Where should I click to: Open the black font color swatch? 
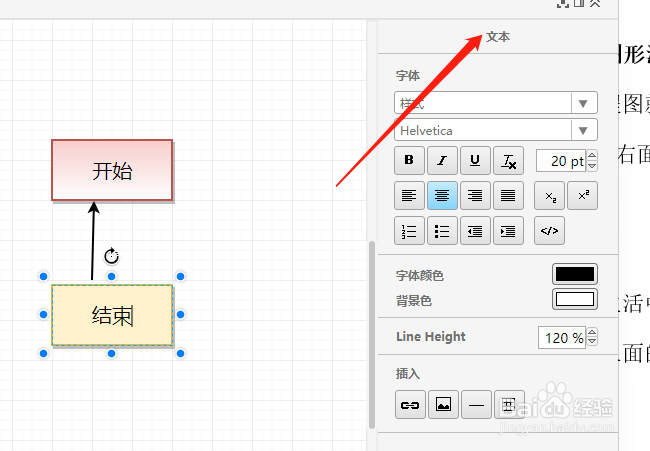(x=575, y=274)
